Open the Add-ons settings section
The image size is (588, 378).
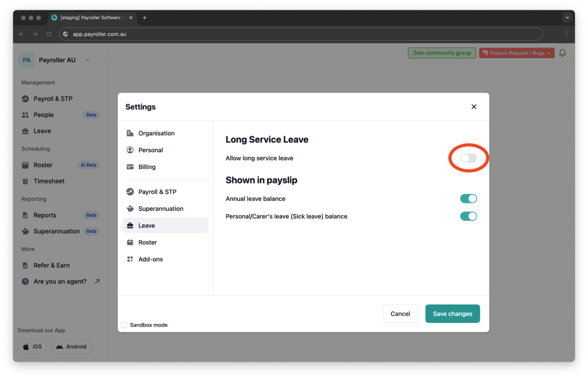pyautogui.click(x=151, y=259)
